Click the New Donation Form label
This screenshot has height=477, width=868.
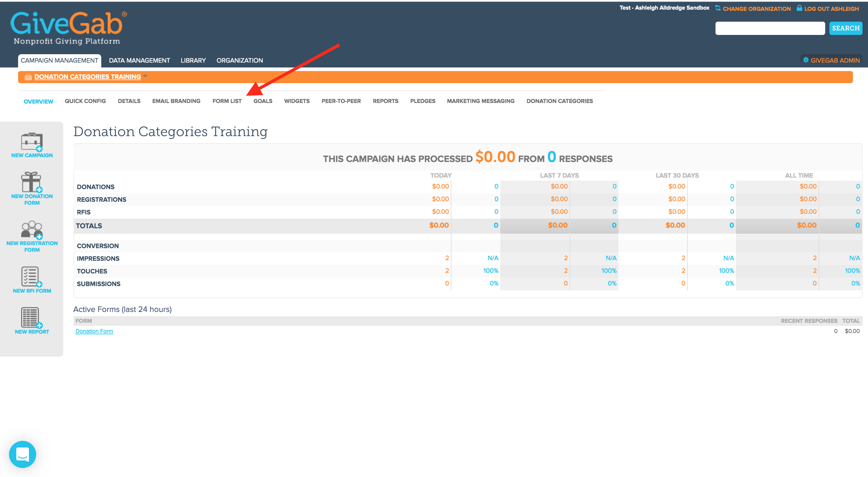32,200
